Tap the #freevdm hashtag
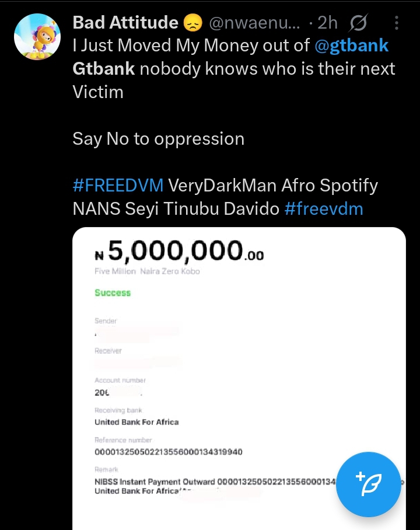420x530 pixels. click(324, 209)
